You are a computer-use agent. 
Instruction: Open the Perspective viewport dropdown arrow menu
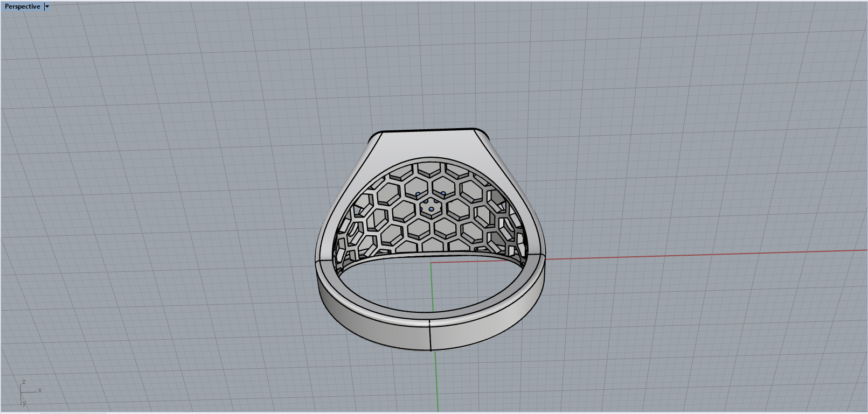click(47, 6)
